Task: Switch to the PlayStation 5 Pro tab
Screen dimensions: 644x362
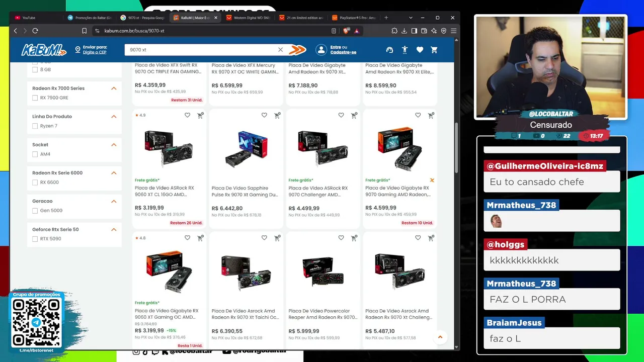Action: coord(355,18)
